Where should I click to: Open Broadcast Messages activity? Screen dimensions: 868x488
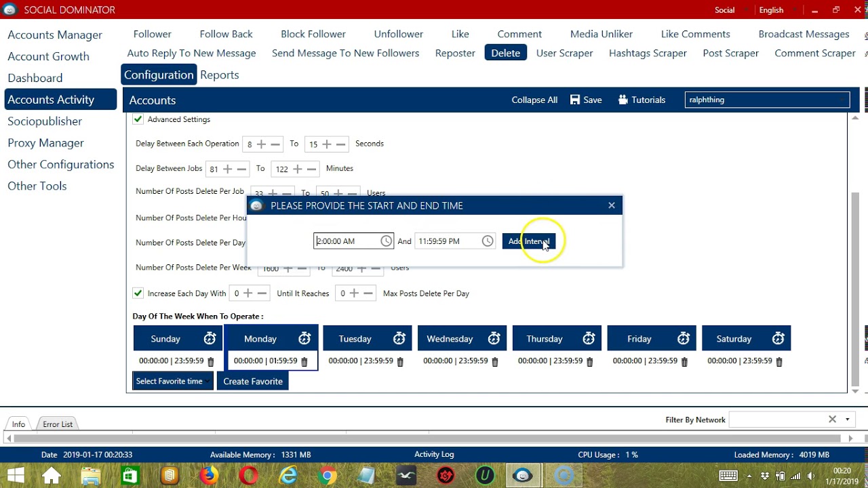click(804, 34)
